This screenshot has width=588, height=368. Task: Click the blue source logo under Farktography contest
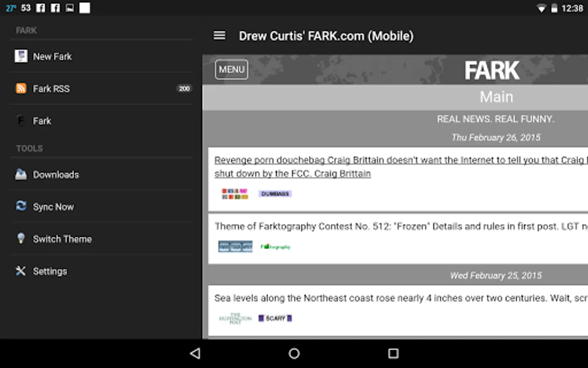(x=235, y=247)
